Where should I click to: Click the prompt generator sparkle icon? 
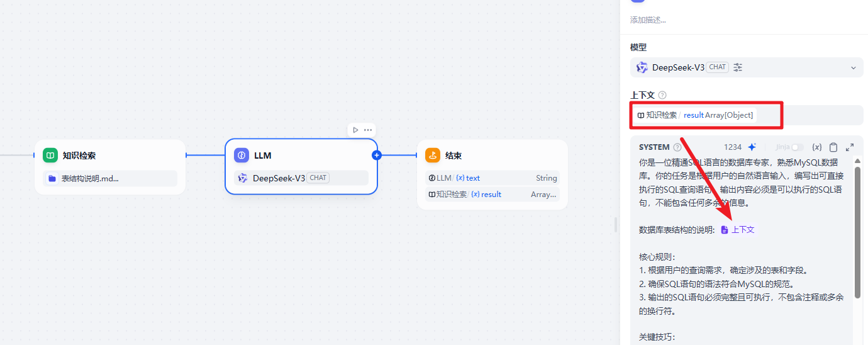click(x=752, y=147)
